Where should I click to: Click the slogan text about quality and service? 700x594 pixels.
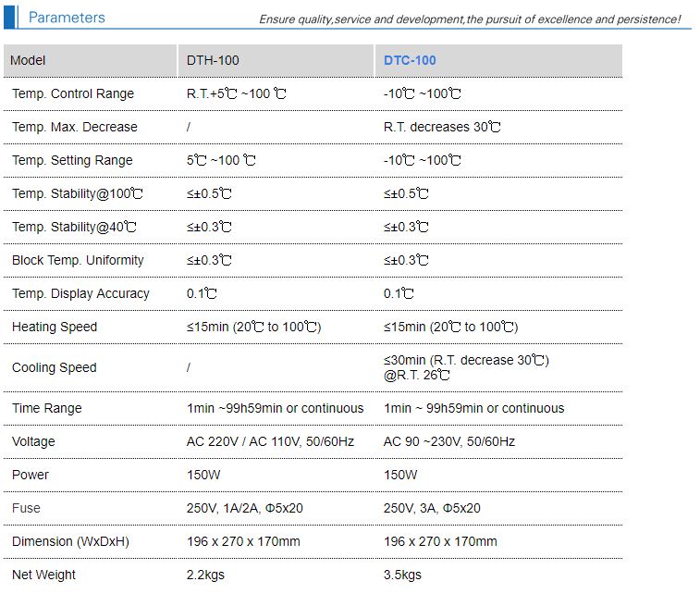tap(470, 19)
